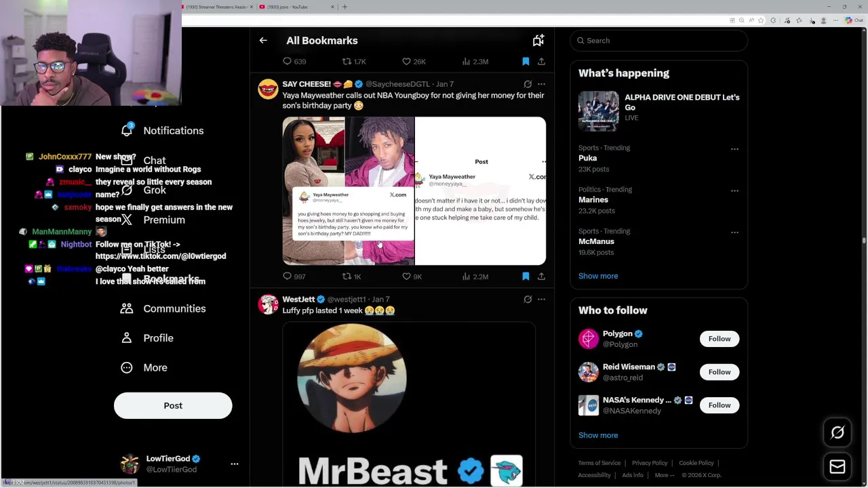Open a new browser tab
Screen dimensions: 868x488
pos(344,7)
